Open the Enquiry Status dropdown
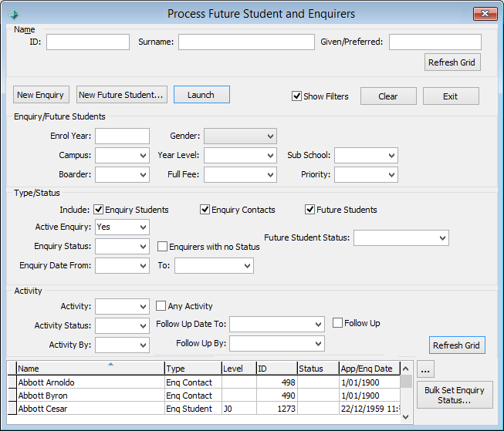This screenshot has width=504, height=431. point(122,246)
